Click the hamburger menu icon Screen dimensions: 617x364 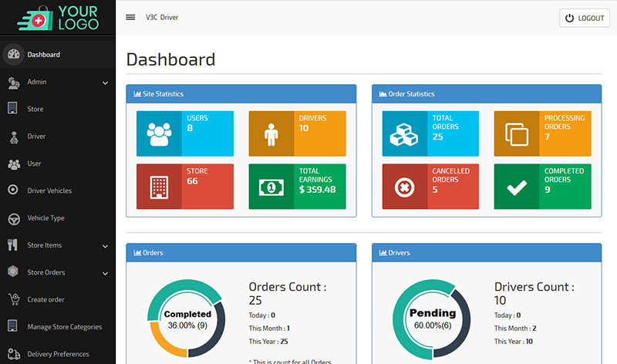[130, 17]
